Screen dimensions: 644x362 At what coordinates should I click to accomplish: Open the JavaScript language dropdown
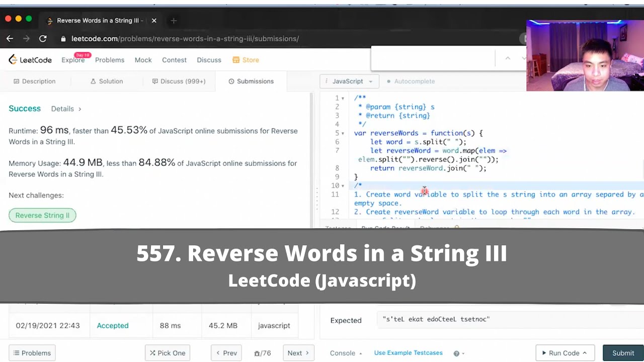tap(349, 81)
